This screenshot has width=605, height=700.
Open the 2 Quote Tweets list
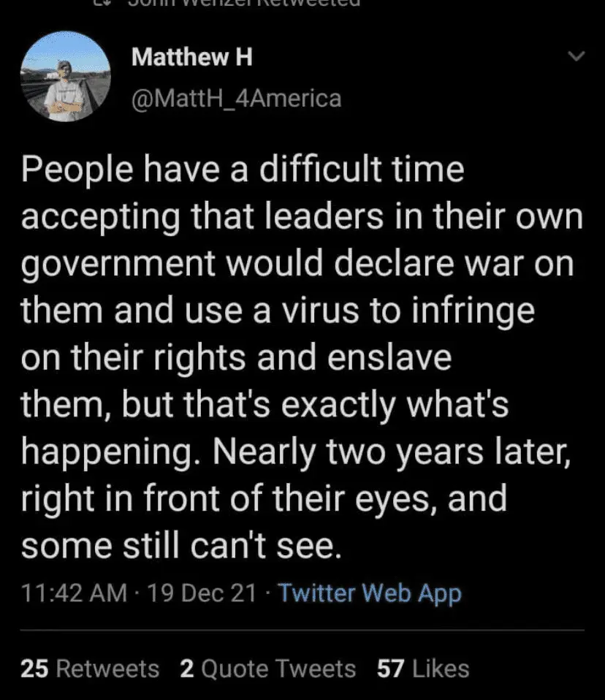pos(267,668)
